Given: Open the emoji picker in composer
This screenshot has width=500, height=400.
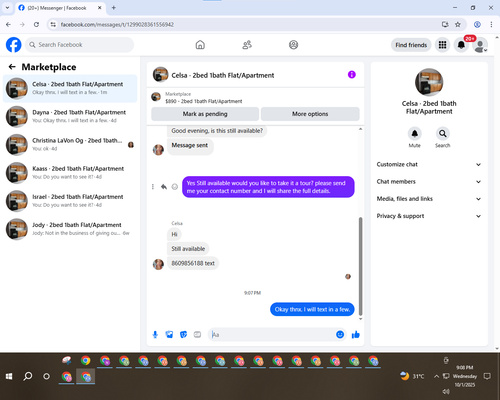Looking at the screenshot, I should 340,334.
